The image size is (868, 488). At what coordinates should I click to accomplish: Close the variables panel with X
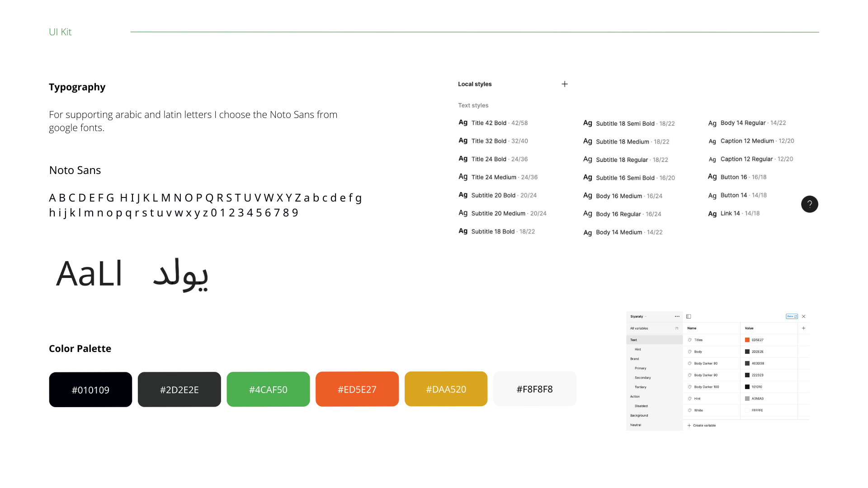pyautogui.click(x=803, y=316)
